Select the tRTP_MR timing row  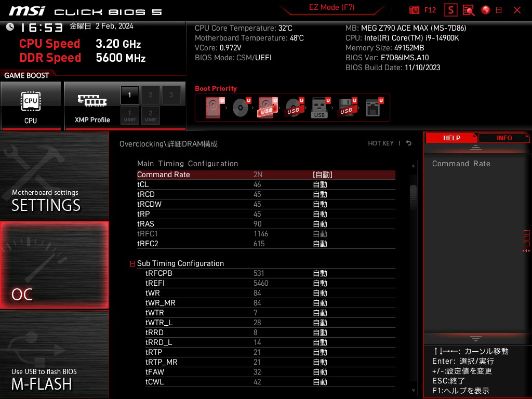(x=270, y=362)
